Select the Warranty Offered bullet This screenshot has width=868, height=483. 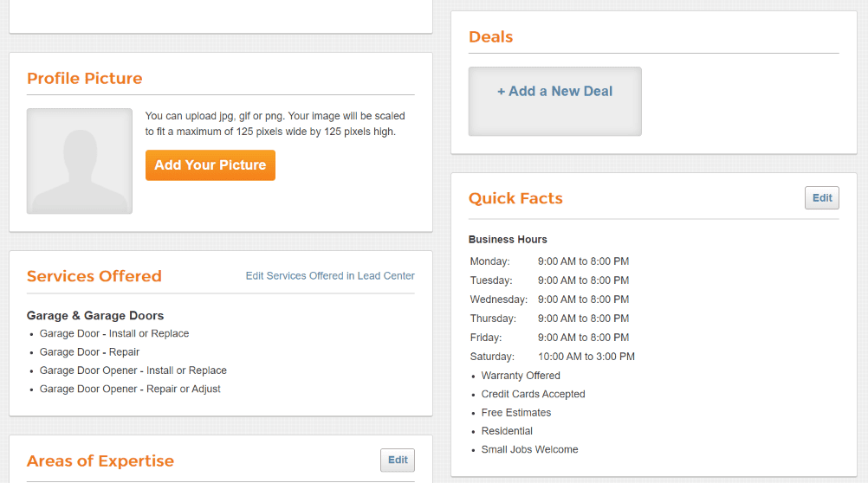[521, 376]
